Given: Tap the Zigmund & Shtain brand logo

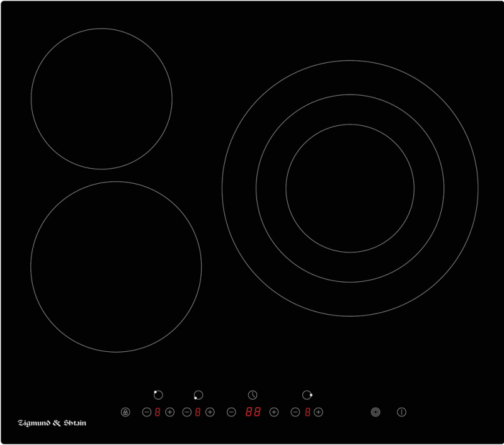Looking at the screenshot, I should (x=52, y=423).
